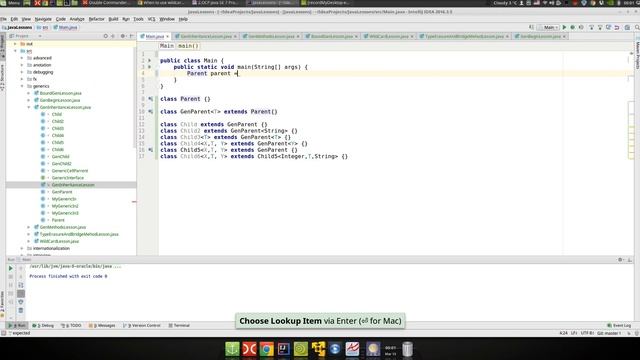Collapse GenInheritanceLesson.java tree node

(29, 107)
